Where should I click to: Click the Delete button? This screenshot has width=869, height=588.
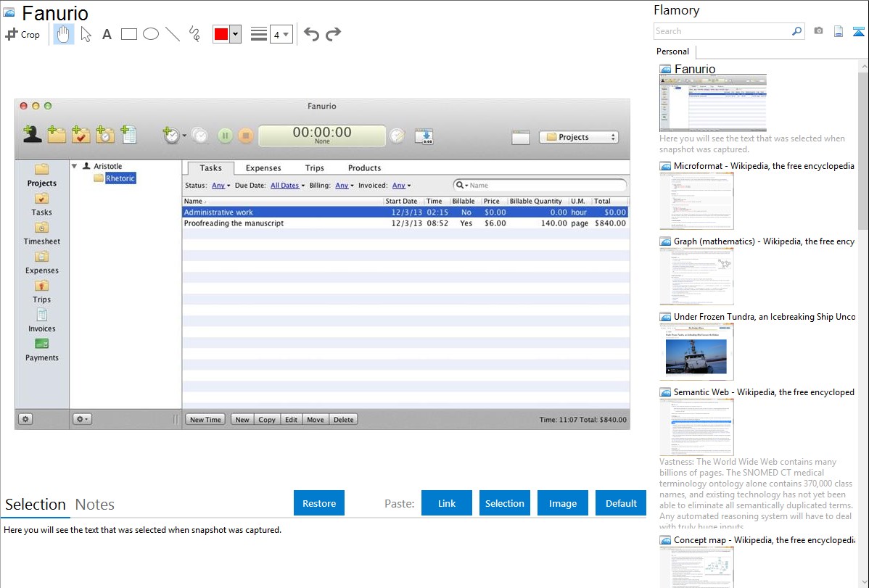click(344, 420)
